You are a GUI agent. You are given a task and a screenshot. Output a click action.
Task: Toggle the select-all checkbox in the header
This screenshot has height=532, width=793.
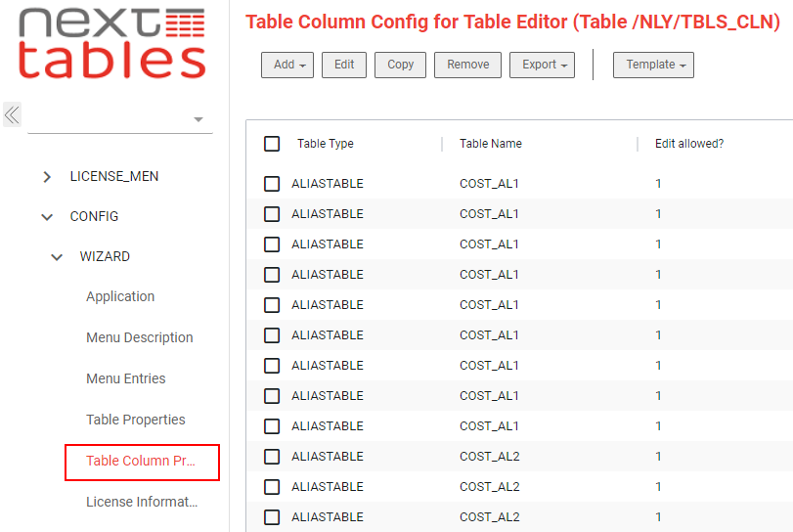click(x=272, y=144)
